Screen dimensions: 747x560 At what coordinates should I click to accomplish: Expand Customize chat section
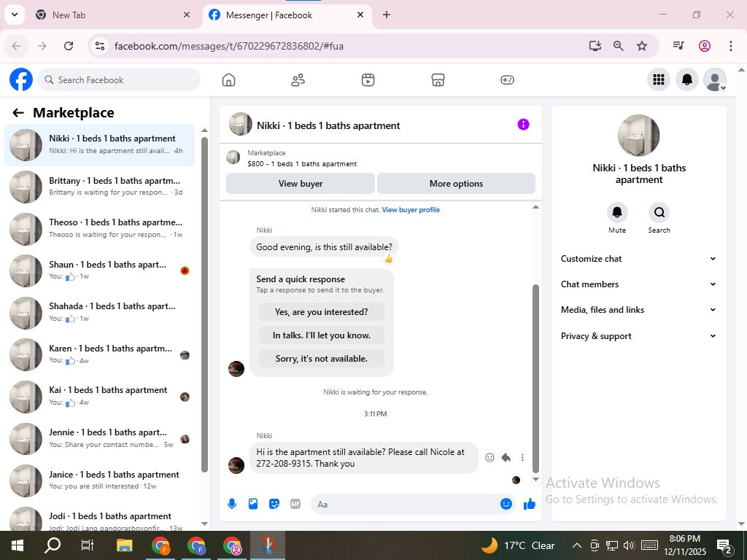[x=638, y=259]
